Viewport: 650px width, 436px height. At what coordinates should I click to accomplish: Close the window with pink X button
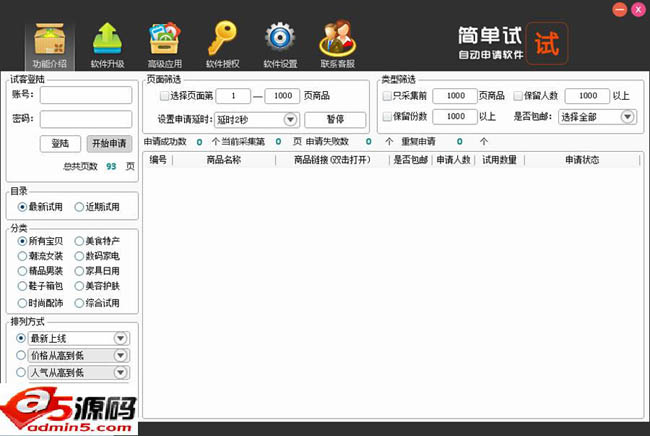pos(638,9)
